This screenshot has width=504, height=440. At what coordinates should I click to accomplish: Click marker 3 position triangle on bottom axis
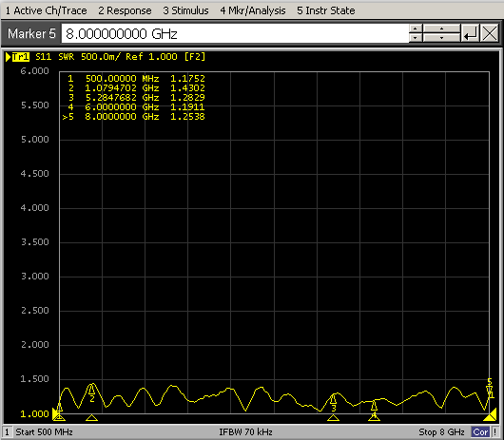coord(334,417)
